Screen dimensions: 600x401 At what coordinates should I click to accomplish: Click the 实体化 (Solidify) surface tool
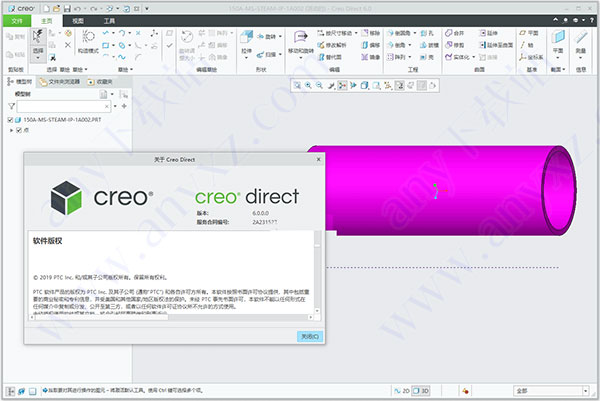tap(457, 57)
